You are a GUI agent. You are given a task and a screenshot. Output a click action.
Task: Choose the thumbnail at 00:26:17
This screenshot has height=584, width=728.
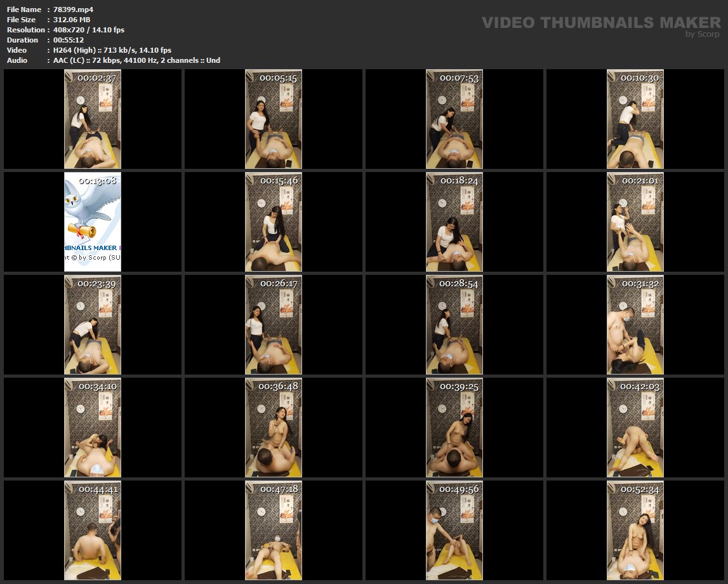coord(274,324)
